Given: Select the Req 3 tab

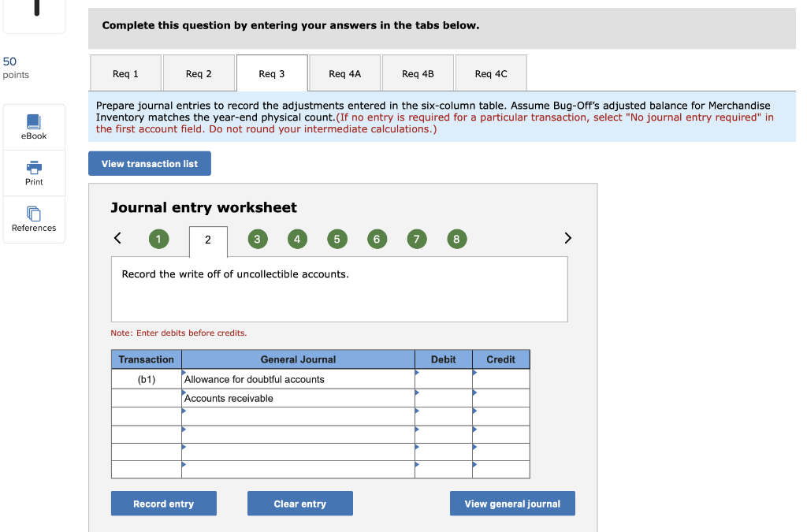Looking at the screenshot, I should [x=272, y=73].
